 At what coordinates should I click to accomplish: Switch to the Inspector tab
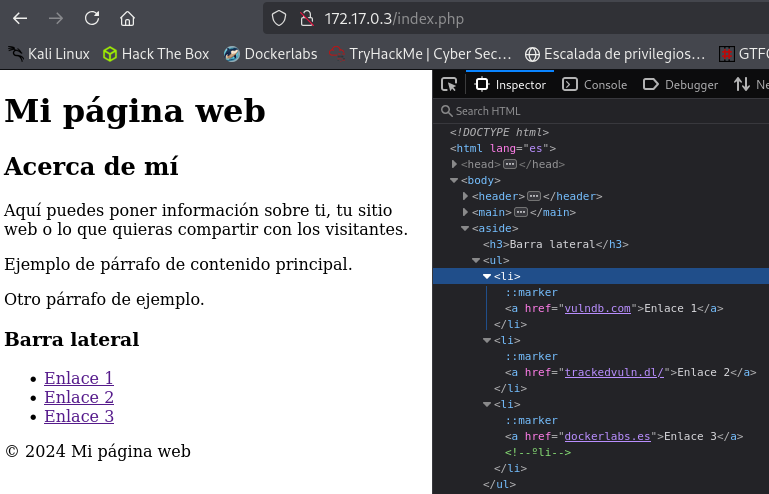(510, 84)
